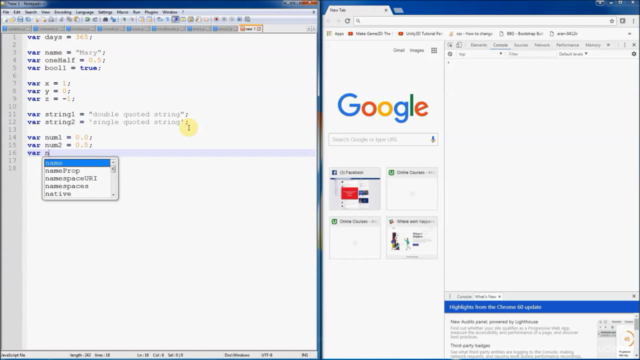The image size is (640, 360).
Task: Choose 'namespaceURI' from the autocomplete list
Action: pos(77,179)
